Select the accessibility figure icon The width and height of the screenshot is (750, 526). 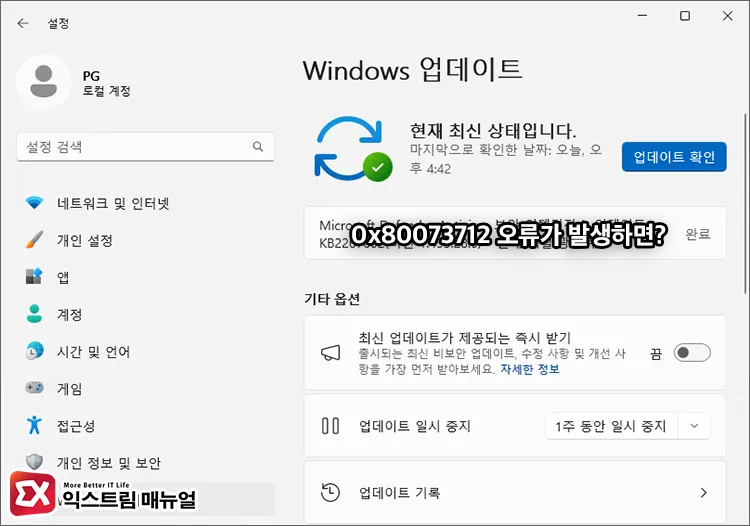[34, 425]
